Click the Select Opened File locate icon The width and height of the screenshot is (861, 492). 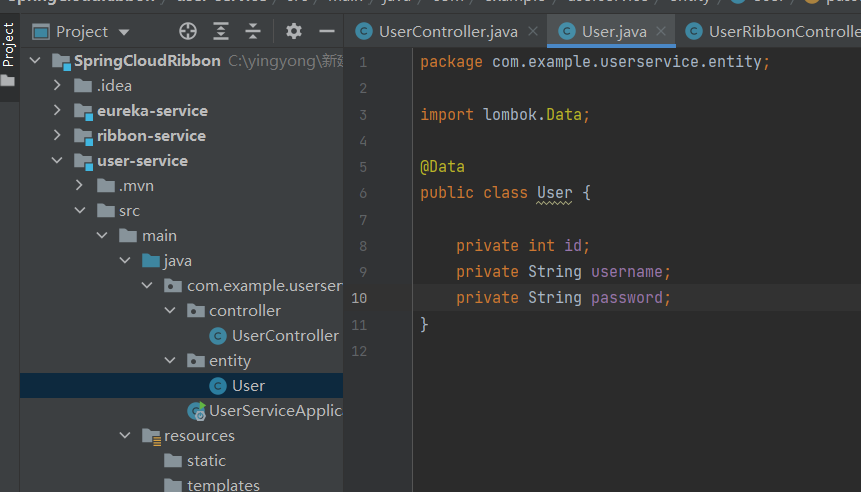(x=187, y=31)
